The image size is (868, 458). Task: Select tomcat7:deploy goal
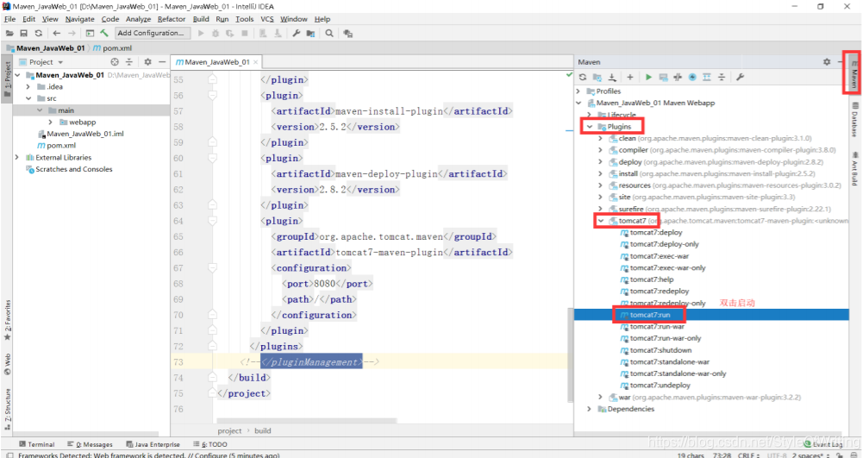(656, 233)
